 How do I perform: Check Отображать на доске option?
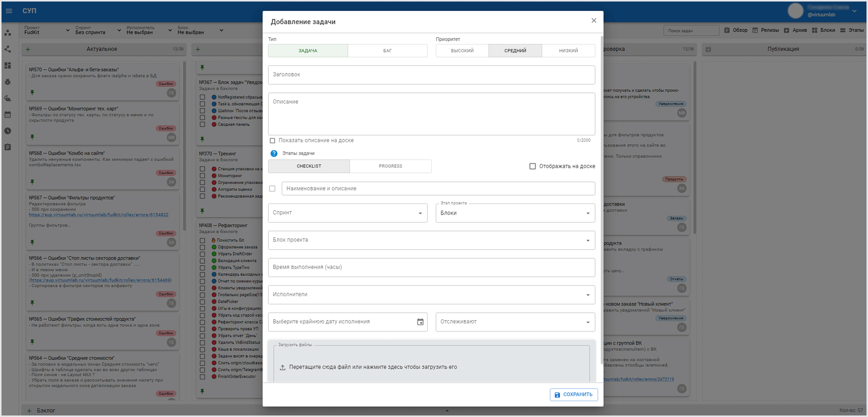532,166
